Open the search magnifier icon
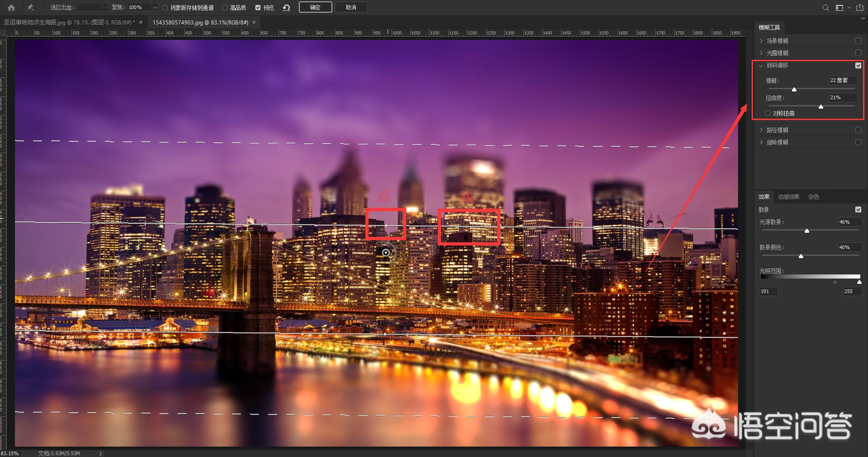Screen dimensions: 868x457 point(826,8)
